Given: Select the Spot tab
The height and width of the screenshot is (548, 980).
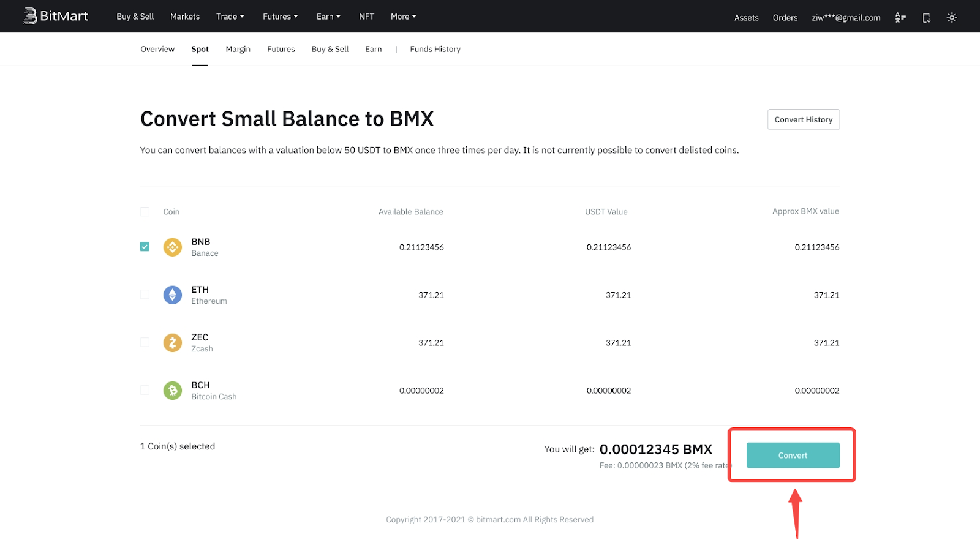Looking at the screenshot, I should pyautogui.click(x=200, y=49).
